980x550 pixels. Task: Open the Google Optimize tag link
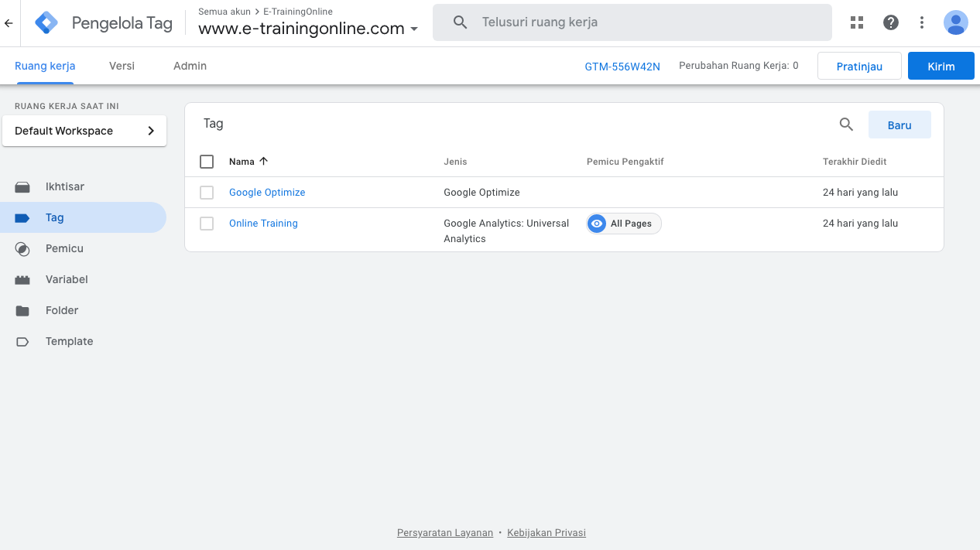tap(267, 192)
